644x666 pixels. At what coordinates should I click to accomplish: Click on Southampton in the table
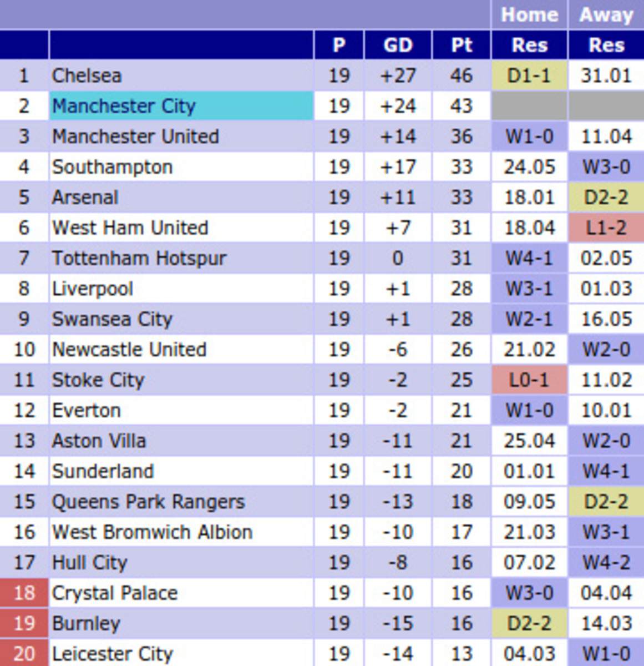pos(112,167)
